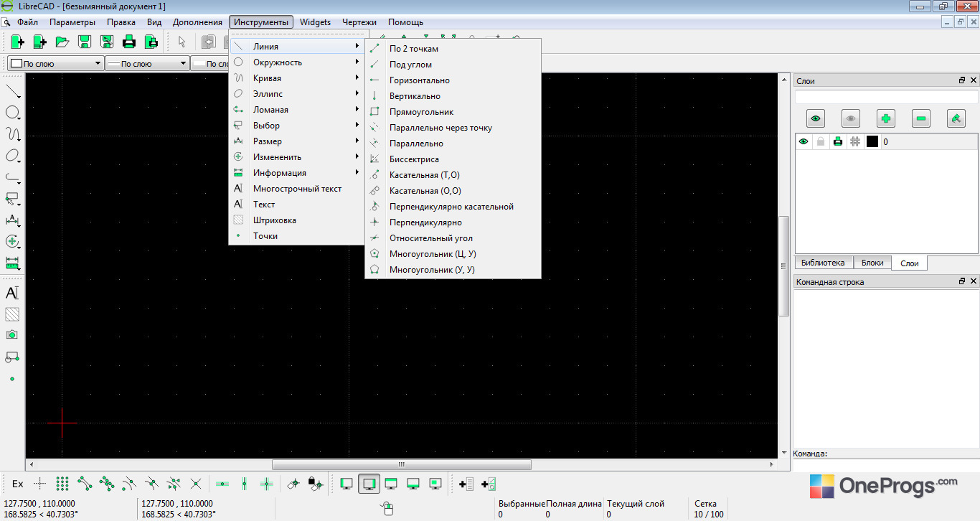The image size is (980, 521).
Task: Click the black color swatch of layer 0
Action: pyautogui.click(x=872, y=141)
